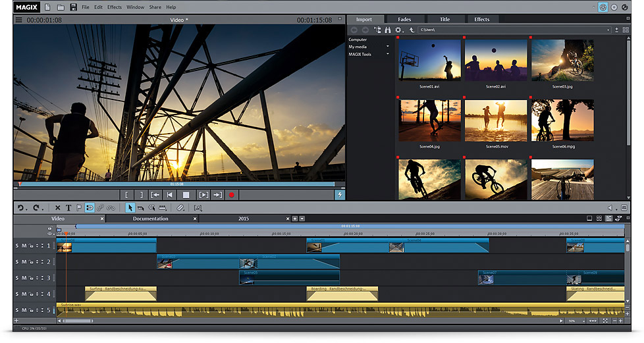
Task: Click the Delete (X) icon in the timeline toolbar
Action: pos(57,207)
